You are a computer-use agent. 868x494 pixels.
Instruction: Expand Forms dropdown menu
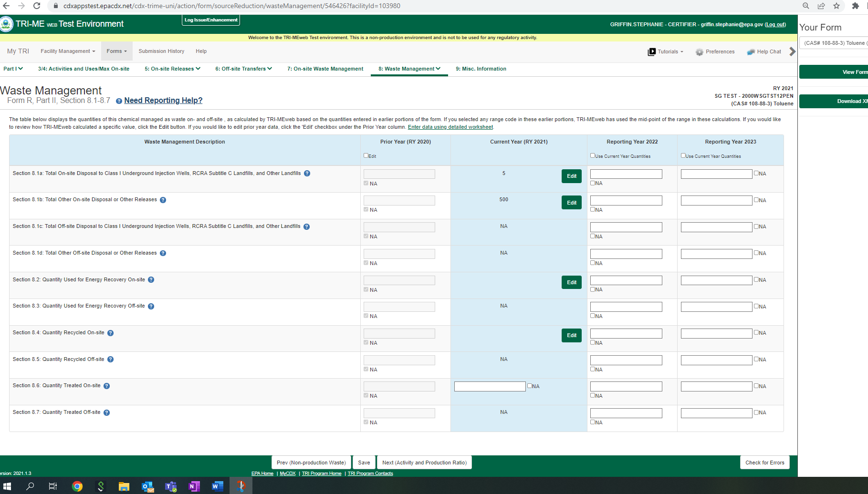[x=116, y=51]
